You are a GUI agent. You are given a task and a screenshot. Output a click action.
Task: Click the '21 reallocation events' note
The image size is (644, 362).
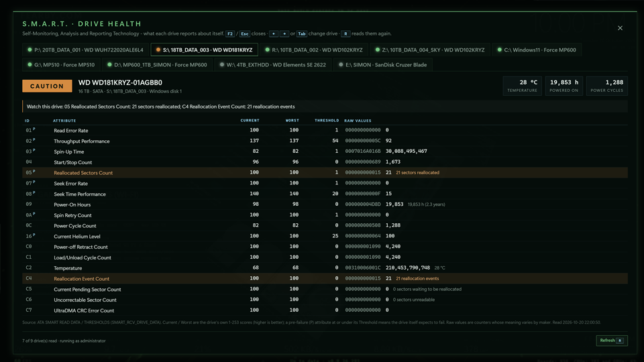tap(417, 279)
